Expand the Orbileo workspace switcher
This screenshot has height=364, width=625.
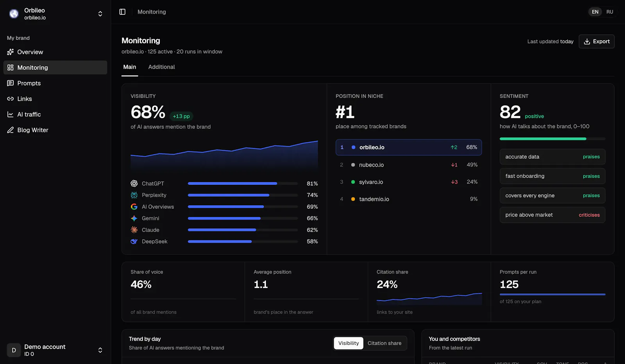100,14
